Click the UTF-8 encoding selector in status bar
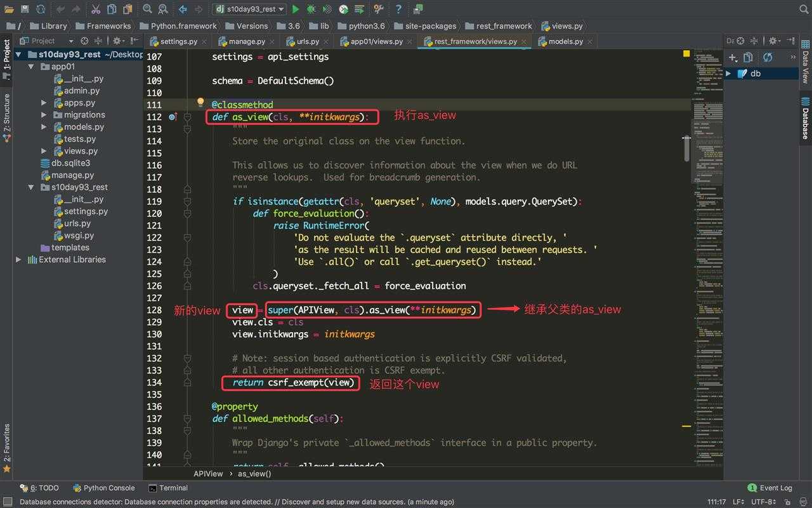This screenshot has width=812, height=508. click(x=764, y=502)
